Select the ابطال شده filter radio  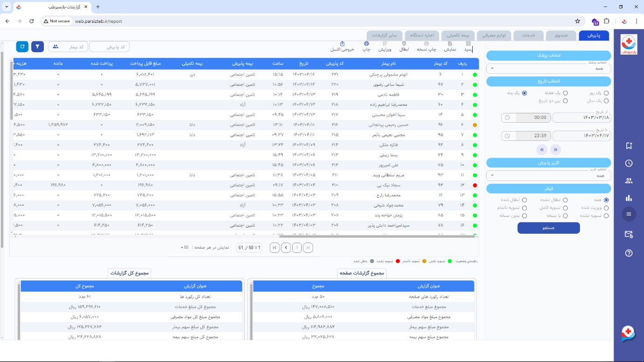(525, 200)
